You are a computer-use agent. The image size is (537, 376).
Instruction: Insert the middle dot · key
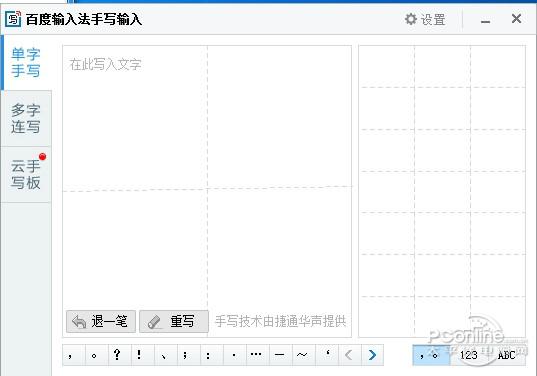click(235, 355)
